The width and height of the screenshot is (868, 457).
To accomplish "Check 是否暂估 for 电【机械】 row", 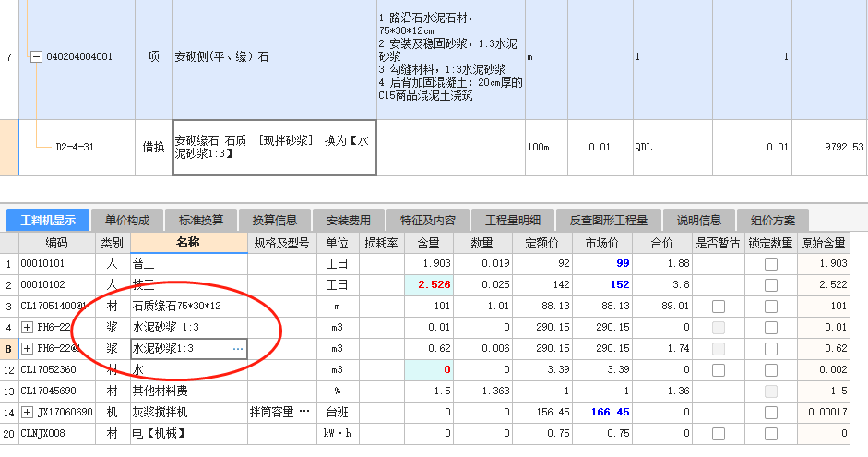I will coord(718,434).
